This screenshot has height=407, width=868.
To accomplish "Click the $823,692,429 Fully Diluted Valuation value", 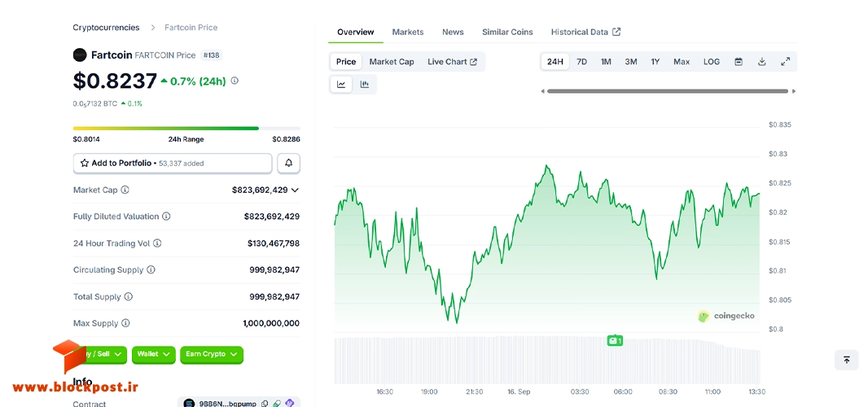I will click(272, 217).
